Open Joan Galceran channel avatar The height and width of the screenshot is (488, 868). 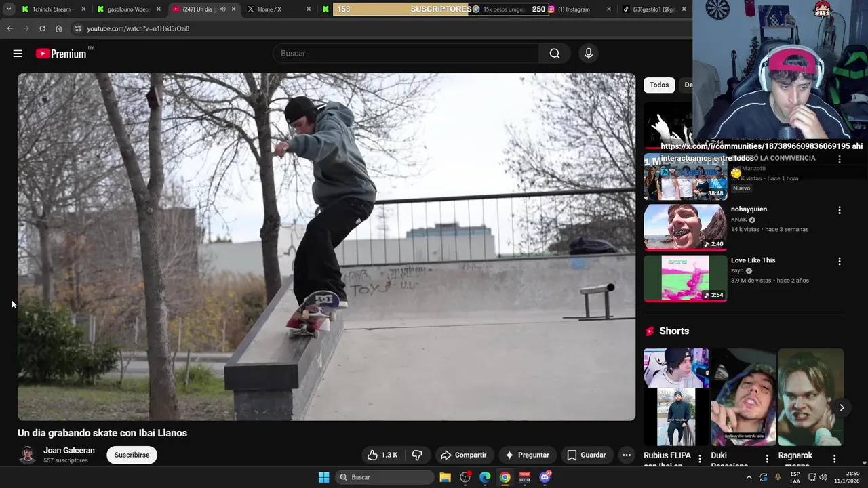pyautogui.click(x=27, y=455)
